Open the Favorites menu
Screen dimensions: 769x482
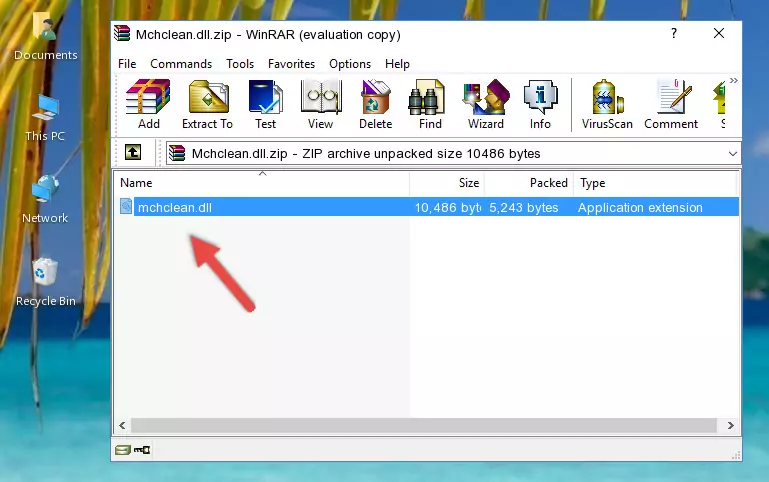click(x=291, y=64)
